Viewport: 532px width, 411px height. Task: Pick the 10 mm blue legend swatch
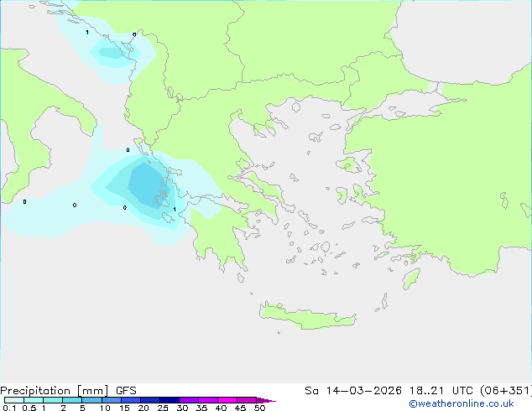112,400
